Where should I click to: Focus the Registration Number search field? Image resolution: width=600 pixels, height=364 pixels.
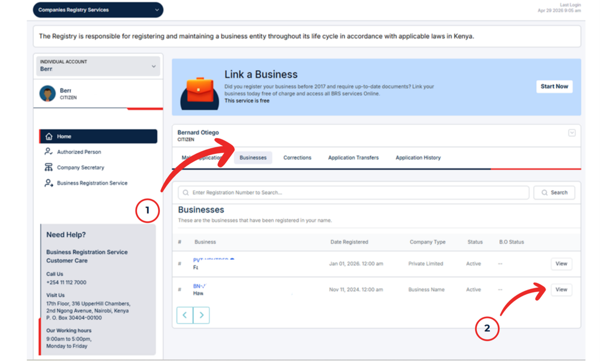(x=353, y=193)
